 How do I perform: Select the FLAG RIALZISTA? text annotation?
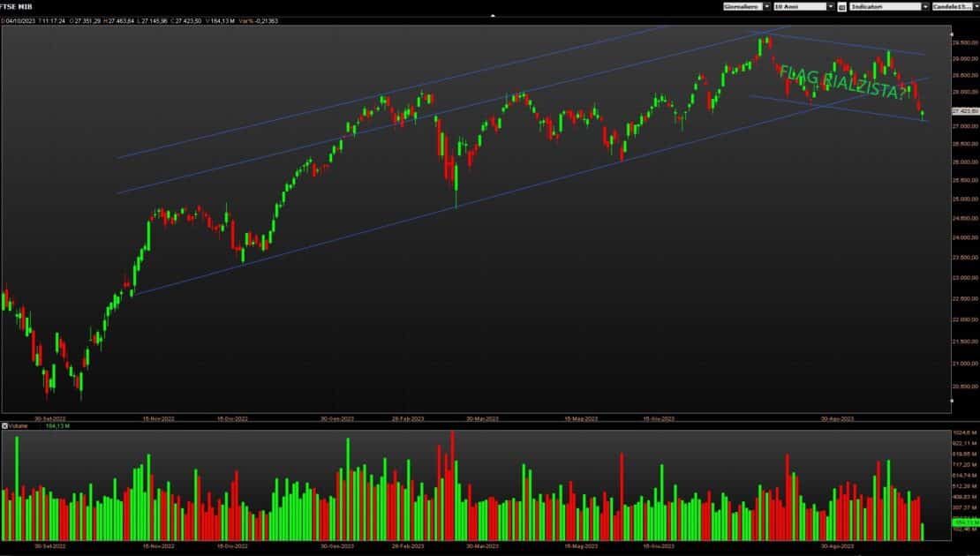coord(842,82)
